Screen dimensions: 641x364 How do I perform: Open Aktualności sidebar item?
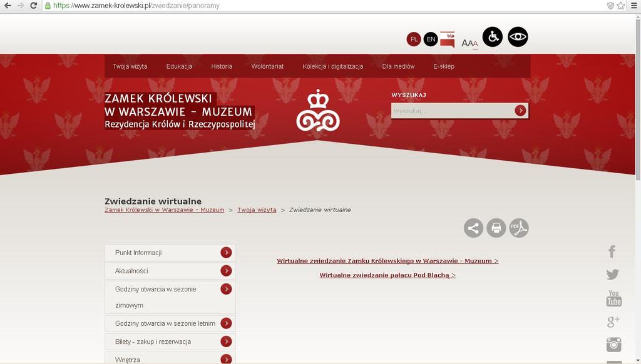170,271
